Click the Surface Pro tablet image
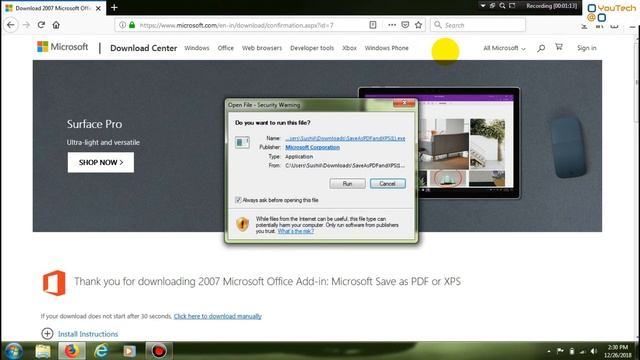This screenshot has height=360, width=640. [x=439, y=143]
